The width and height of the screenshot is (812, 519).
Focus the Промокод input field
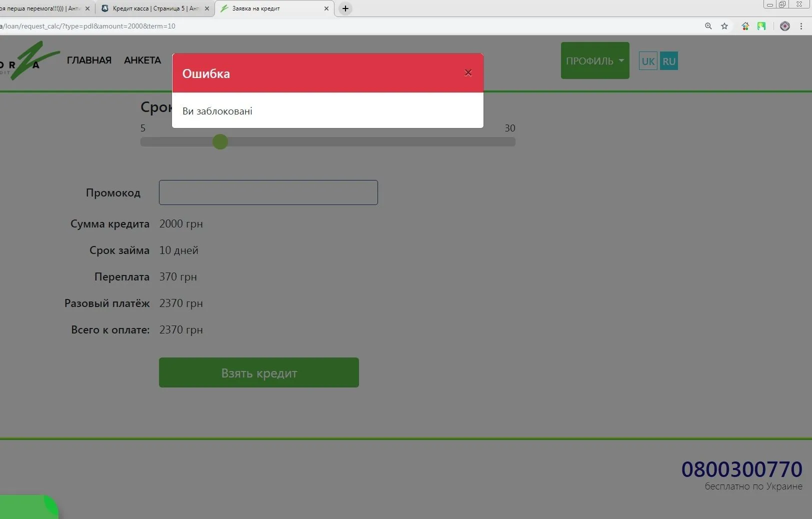(x=268, y=192)
